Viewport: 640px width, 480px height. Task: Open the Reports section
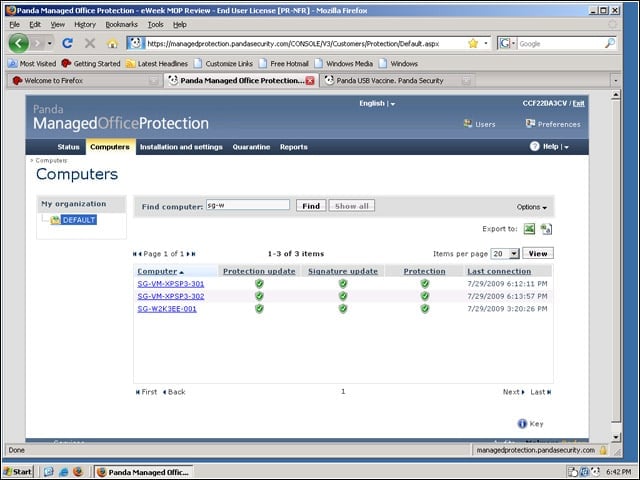[x=293, y=147]
